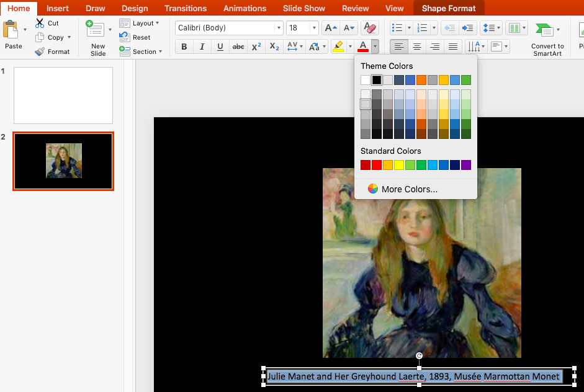Click the Julie Manet caption text
This screenshot has width=584, height=392.
tap(413, 376)
